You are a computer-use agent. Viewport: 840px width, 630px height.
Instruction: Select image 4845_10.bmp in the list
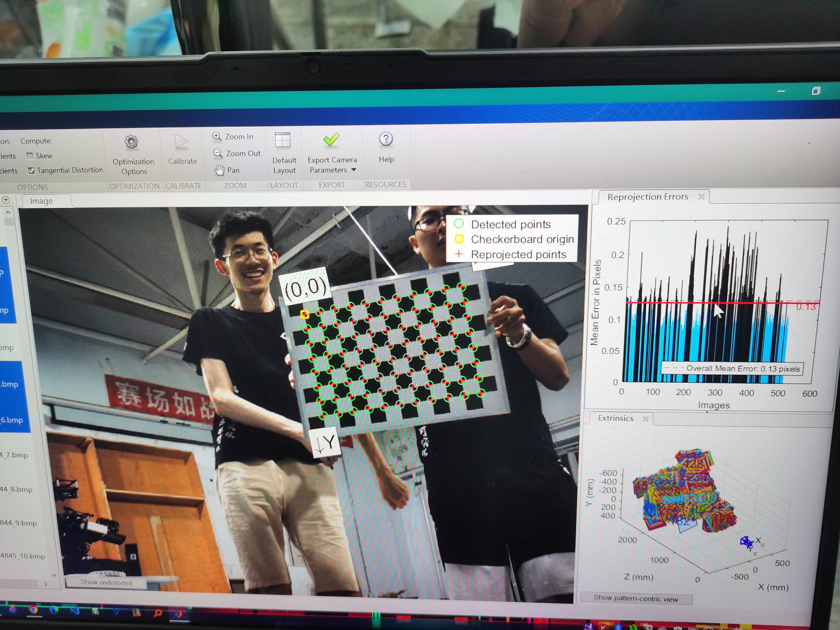pos(22,556)
